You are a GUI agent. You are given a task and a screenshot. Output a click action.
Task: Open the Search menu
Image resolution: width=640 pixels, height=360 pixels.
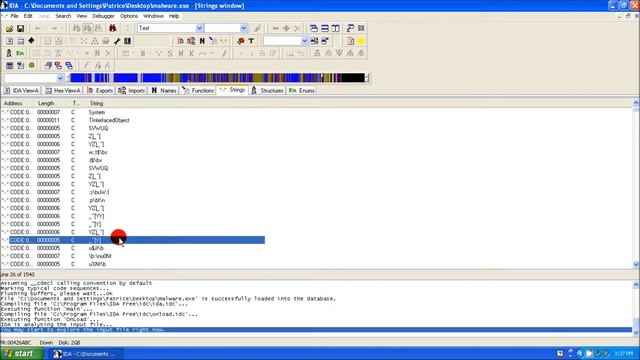[63, 16]
